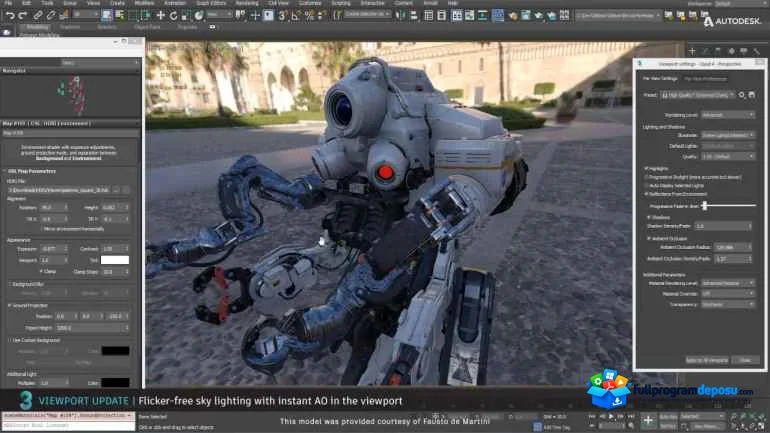The height and width of the screenshot is (433, 770).
Task: Click the Undo arrow in main toolbar
Action: point(10,16)
